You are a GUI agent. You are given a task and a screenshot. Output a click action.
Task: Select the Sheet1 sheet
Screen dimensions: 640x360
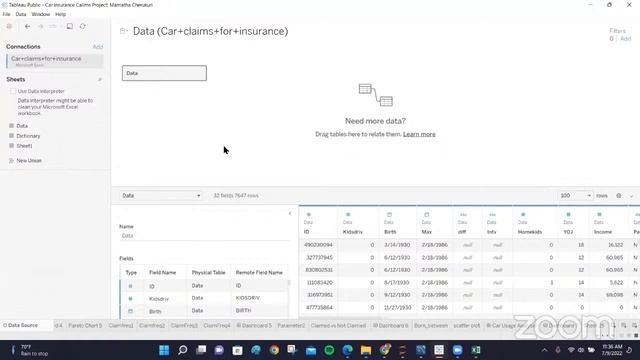24,146
